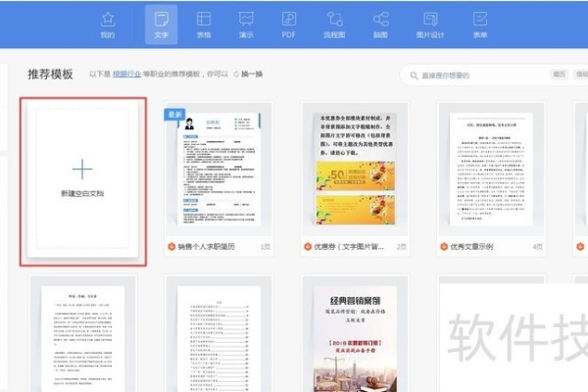Open the plain essay template under blank document
The image size is (588, 392).
pyautogui.click(x=83, y=334)
